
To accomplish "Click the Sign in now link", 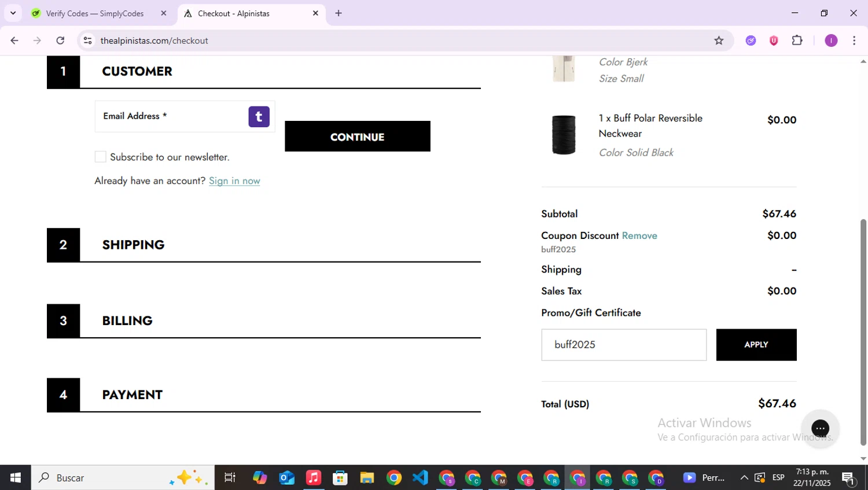I will pos(234,181).
